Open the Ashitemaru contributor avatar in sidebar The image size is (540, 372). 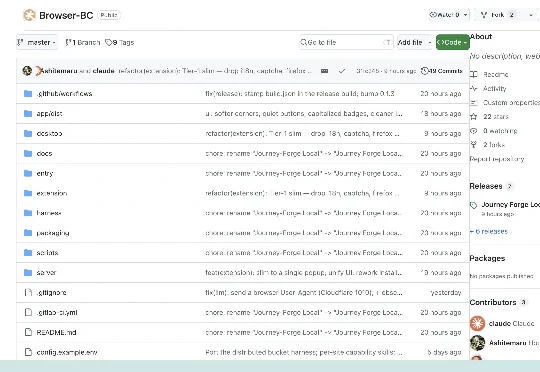point(477,343)
